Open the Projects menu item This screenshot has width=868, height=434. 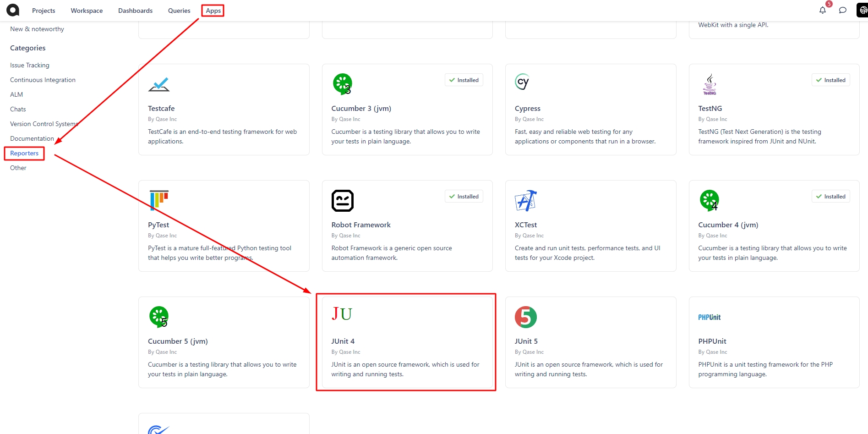pyautogui.click(x=44, y=11)
